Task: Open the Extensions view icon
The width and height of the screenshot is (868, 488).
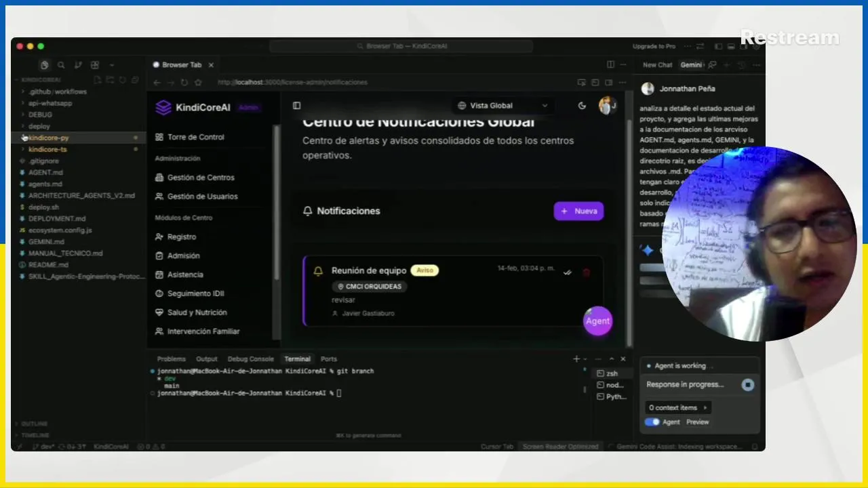Action: 95,65
